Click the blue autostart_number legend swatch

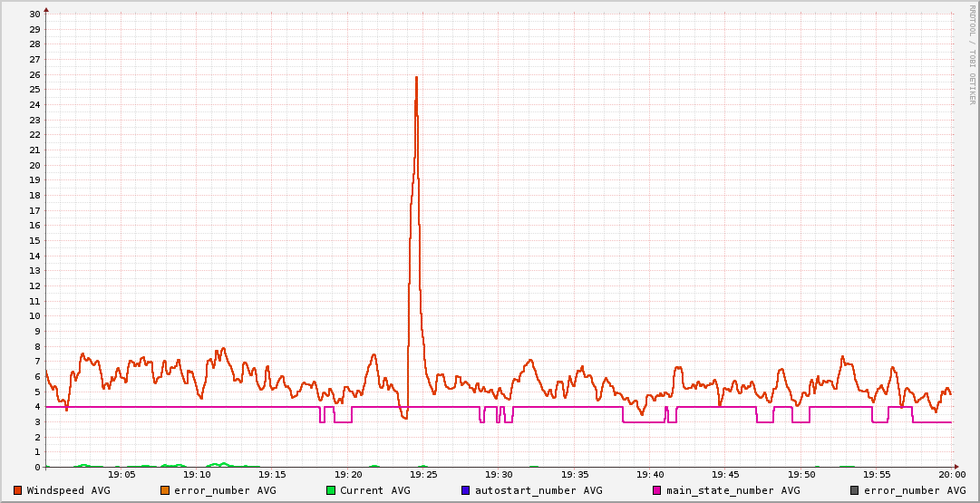tap(466, 490)
